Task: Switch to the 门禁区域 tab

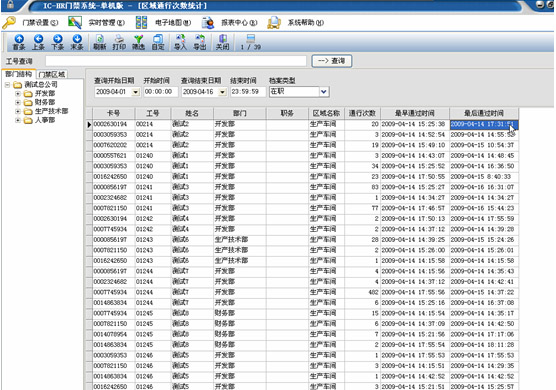Action: (x=52, y=74)
